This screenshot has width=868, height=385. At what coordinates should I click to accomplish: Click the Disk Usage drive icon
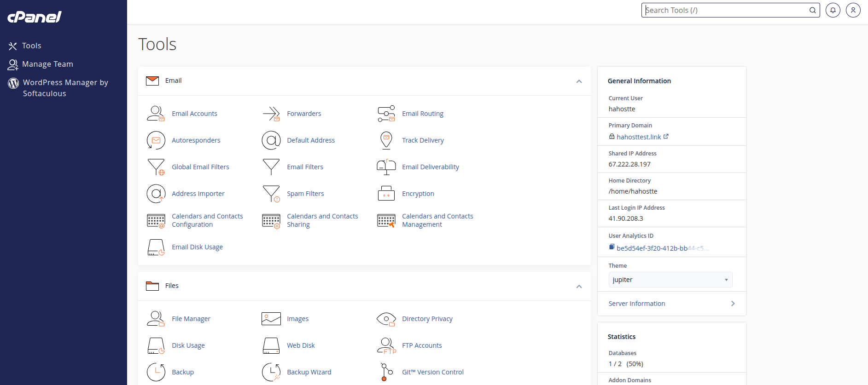click(x=156, y=345)
